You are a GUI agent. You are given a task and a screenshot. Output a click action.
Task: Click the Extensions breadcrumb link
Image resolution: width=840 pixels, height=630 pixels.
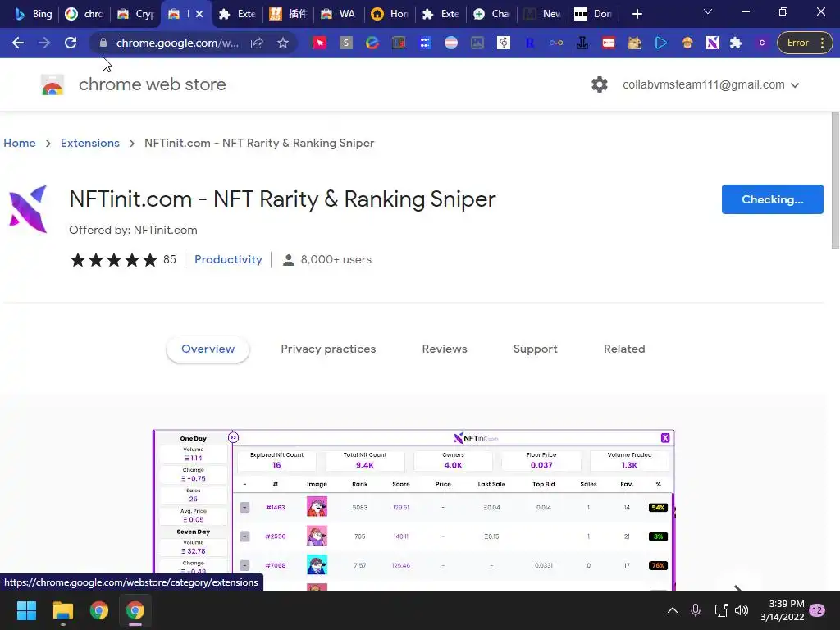[90, 143]
